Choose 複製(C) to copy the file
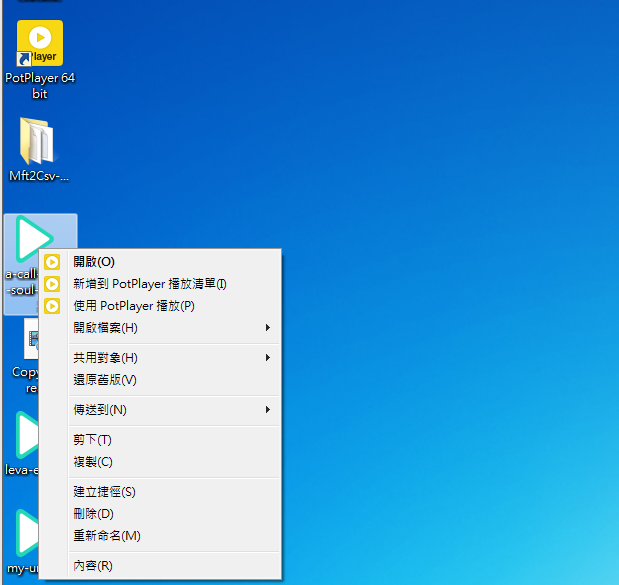619x585 pixels. pos(160,462)
